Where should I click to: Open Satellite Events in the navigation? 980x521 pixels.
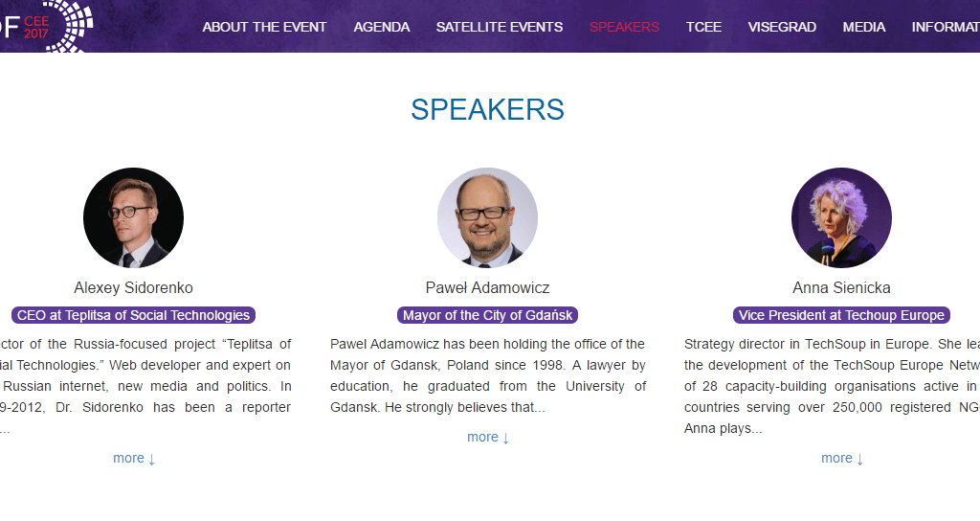500,27
